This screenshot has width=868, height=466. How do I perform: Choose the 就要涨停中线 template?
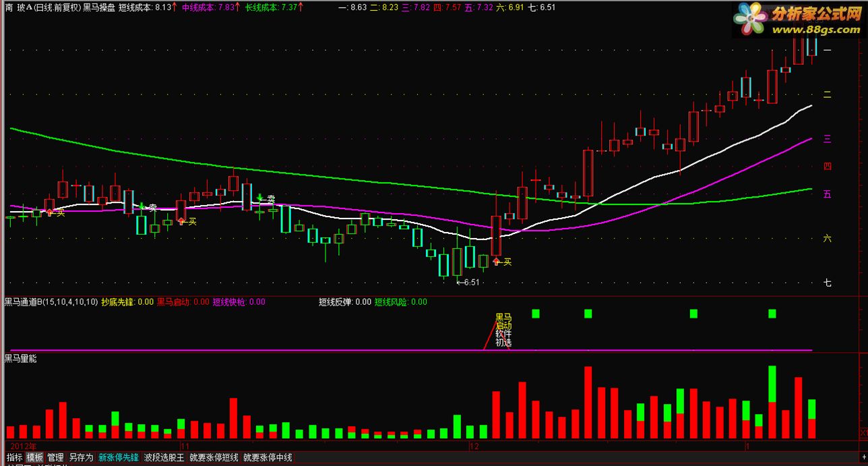268,457
